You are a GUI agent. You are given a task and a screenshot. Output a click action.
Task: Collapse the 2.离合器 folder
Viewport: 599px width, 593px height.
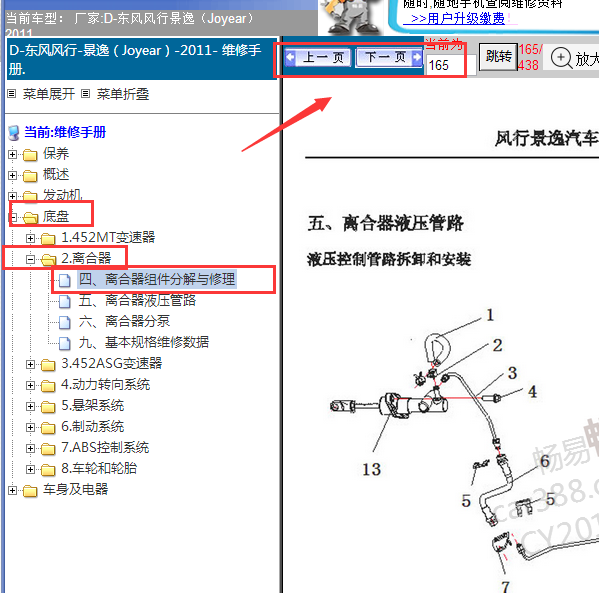[30, 259]
